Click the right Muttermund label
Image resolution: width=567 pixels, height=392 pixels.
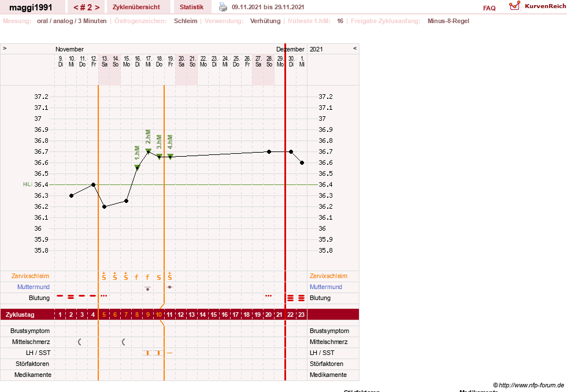326,287
